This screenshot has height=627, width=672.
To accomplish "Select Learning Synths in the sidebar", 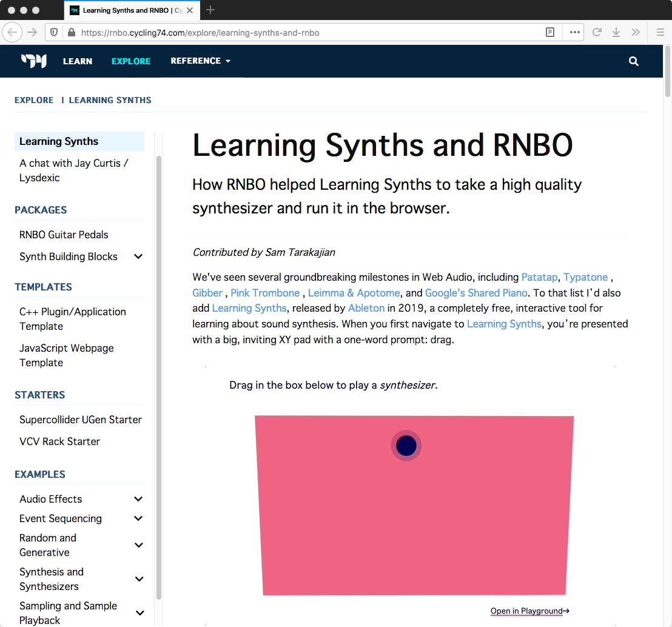I will [x=79, y=141].
